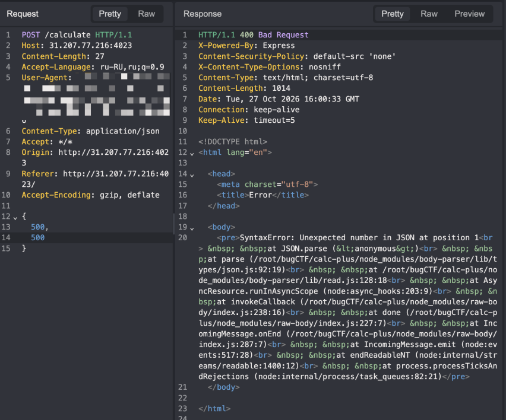Click the 'POST /calculate HTTP/1.1' request line
This screenshot has height=420, width=506.
(77, 35)
